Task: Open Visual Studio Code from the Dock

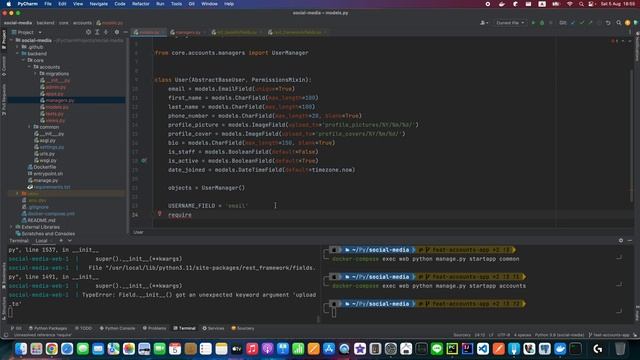Action: coord(483,349)
